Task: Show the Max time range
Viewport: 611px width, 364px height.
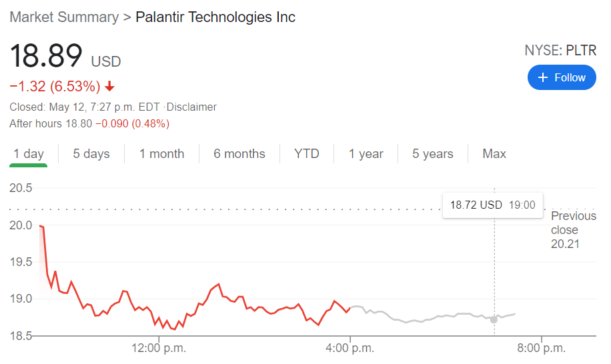Action: [494, 154]
